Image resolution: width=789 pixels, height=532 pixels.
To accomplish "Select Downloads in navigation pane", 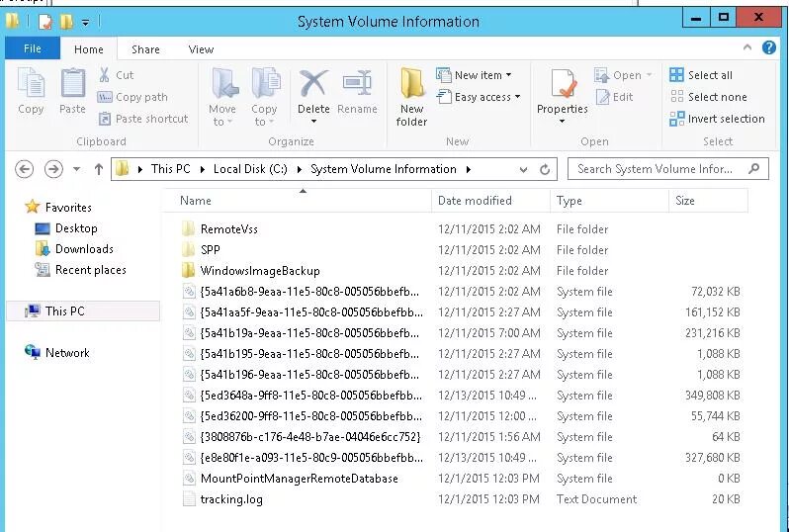I will point(74,248).
